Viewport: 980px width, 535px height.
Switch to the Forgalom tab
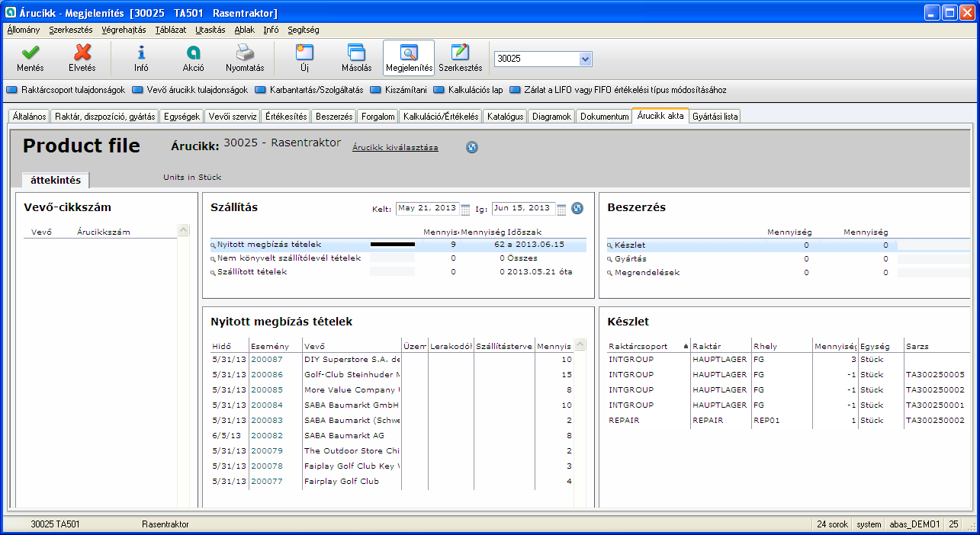(378, 117)
